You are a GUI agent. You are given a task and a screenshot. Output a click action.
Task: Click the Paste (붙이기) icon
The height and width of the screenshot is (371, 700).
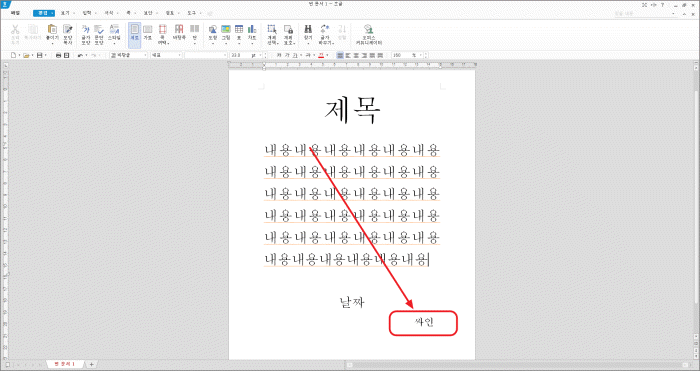tap(52, 29)
